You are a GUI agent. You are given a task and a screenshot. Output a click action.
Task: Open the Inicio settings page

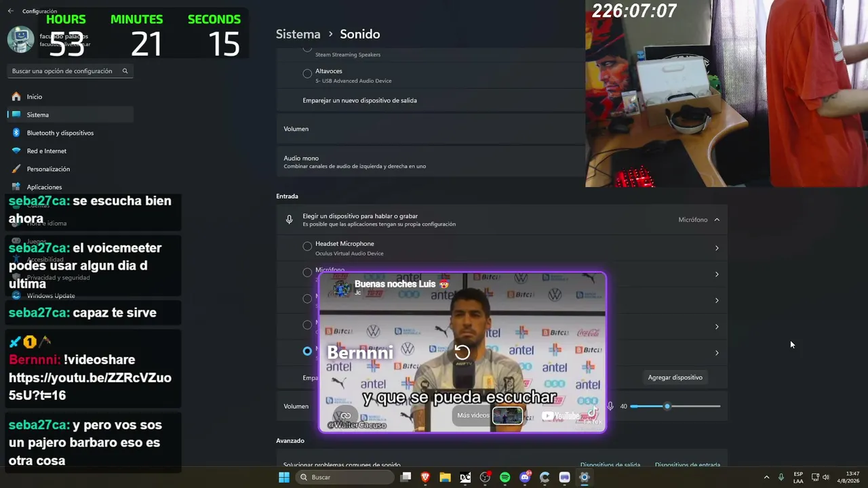tap(71, 97)
